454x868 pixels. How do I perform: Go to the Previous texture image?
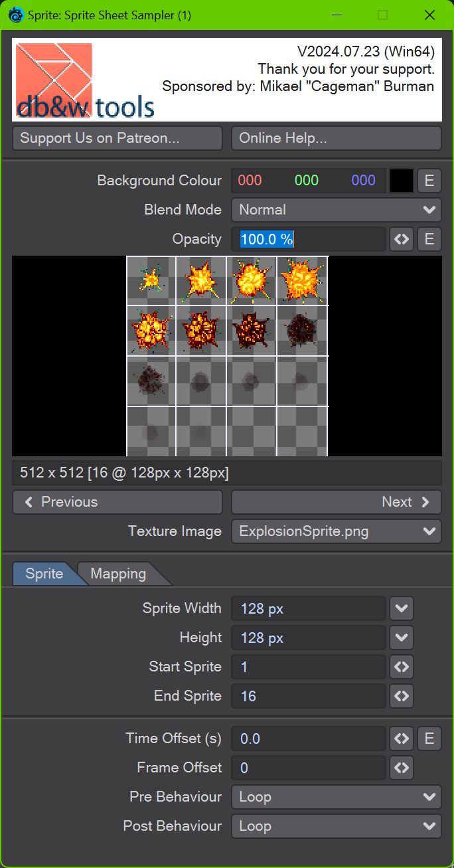click(117, 502)
